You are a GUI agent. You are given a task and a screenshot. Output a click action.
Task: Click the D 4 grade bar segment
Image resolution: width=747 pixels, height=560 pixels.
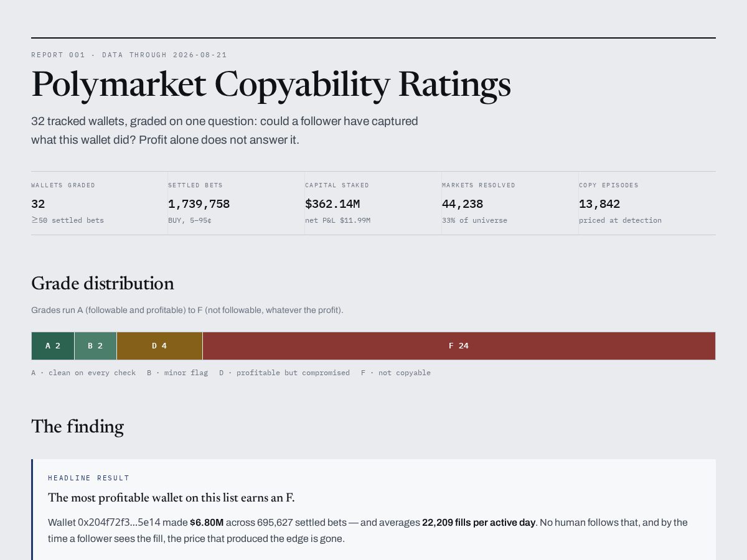159,346
